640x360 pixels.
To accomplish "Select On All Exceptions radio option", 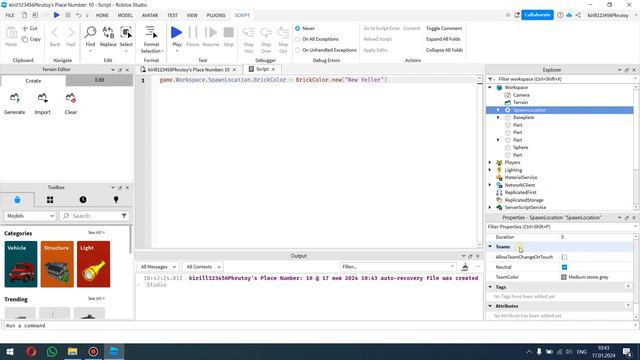I will pos(298,39).
